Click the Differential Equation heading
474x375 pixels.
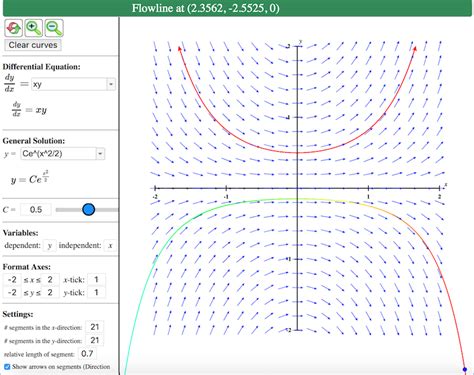click(x=42, y=67)
